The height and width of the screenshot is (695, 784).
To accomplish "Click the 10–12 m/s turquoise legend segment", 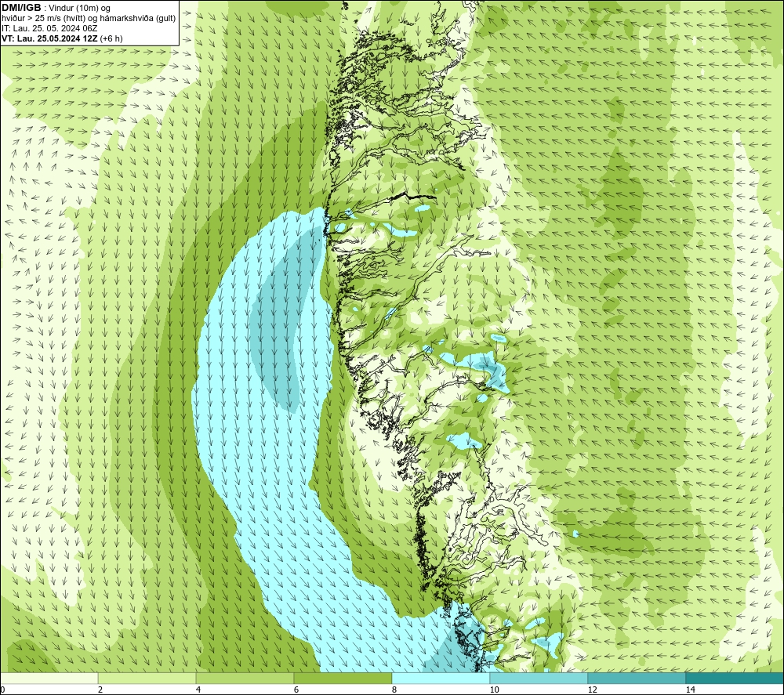I will click(x=539, y=678).
